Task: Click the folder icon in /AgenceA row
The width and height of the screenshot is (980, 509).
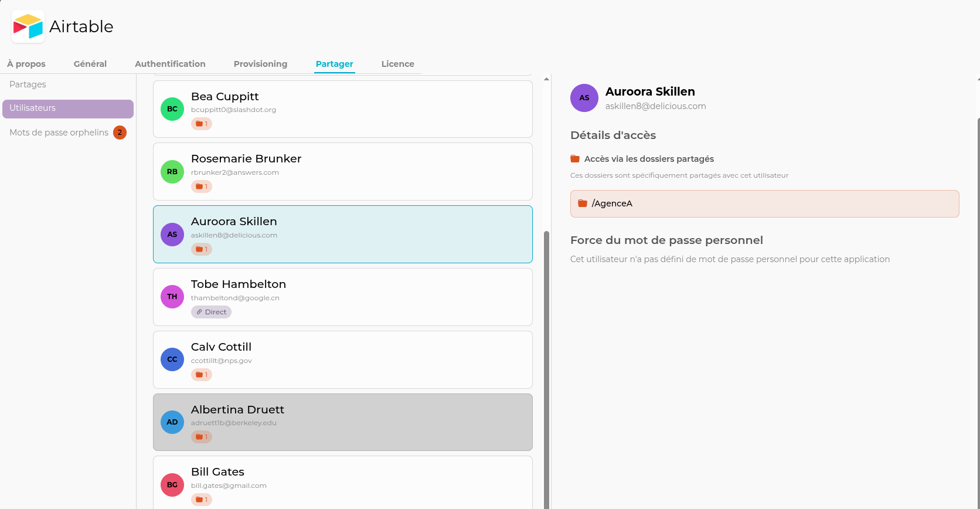Action: 583,203
